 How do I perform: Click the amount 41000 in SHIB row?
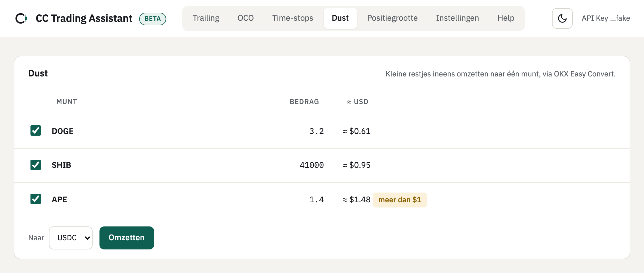(312, 165)
